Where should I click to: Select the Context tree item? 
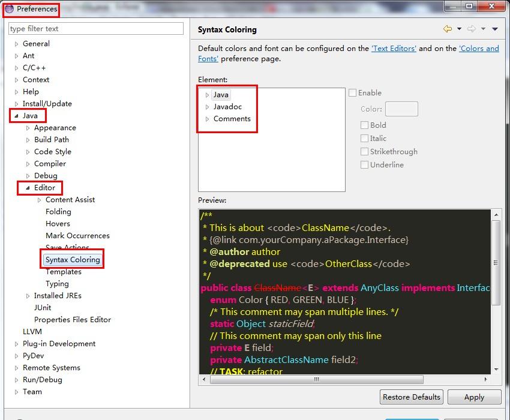(x=36, y=80)
